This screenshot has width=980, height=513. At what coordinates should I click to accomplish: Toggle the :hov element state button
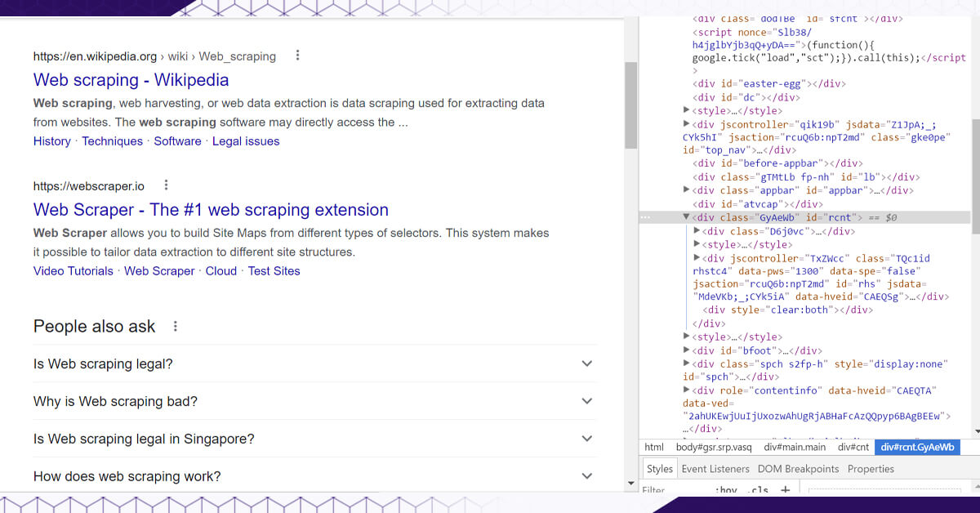coord(725,490)
